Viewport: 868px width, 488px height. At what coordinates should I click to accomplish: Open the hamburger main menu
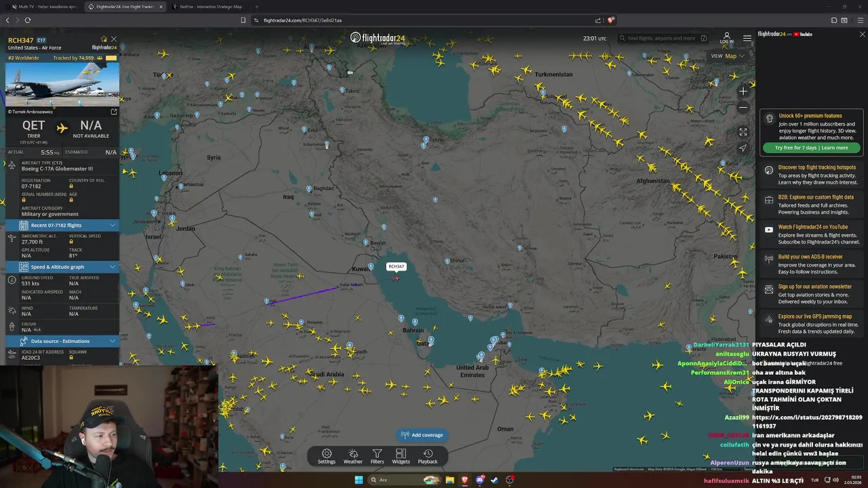click(x=747, y=38)
